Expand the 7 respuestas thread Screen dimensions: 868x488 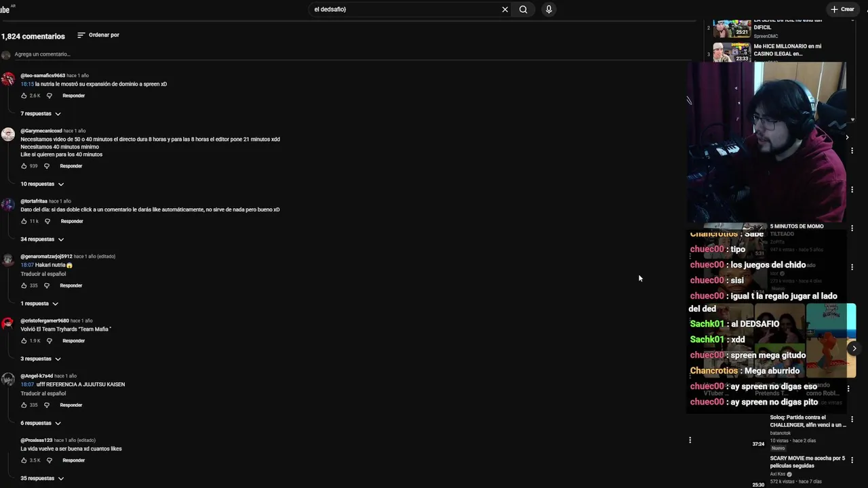coord(41,114)
